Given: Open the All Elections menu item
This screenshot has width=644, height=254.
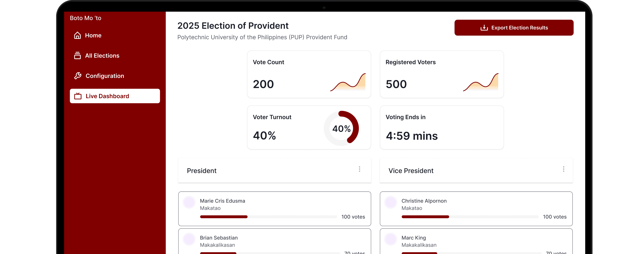Looking at the screenshot, I should (x=102, y=56).
